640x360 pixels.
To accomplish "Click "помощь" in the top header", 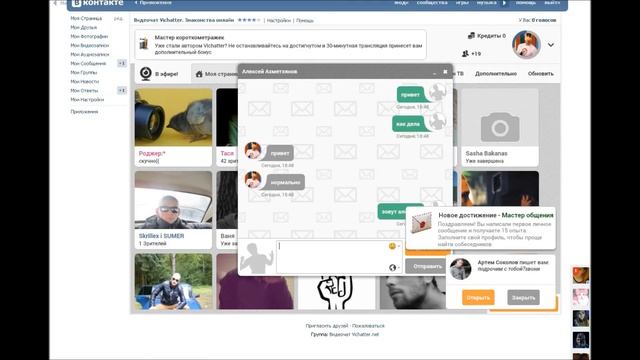I will [x=526, y=2].
